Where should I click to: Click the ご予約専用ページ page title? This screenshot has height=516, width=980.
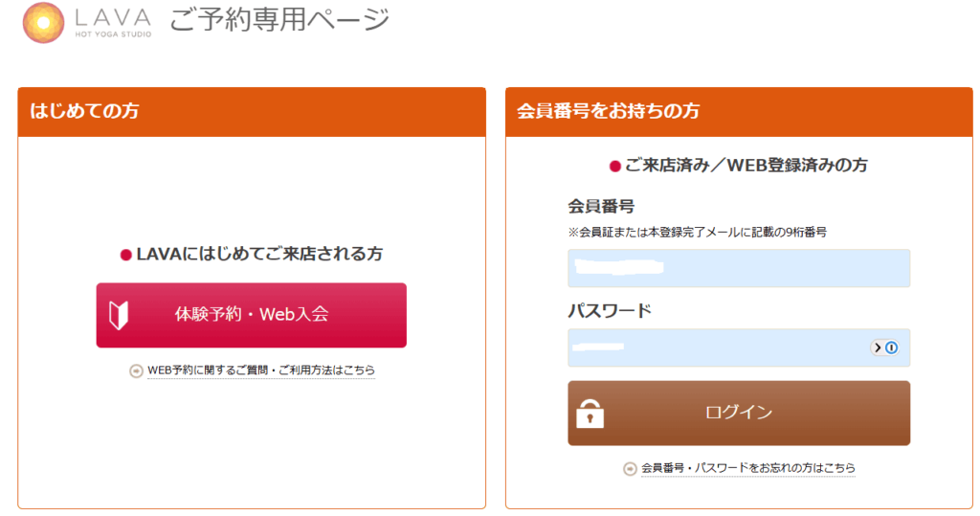pyautogui.click(x=280, y=20)
